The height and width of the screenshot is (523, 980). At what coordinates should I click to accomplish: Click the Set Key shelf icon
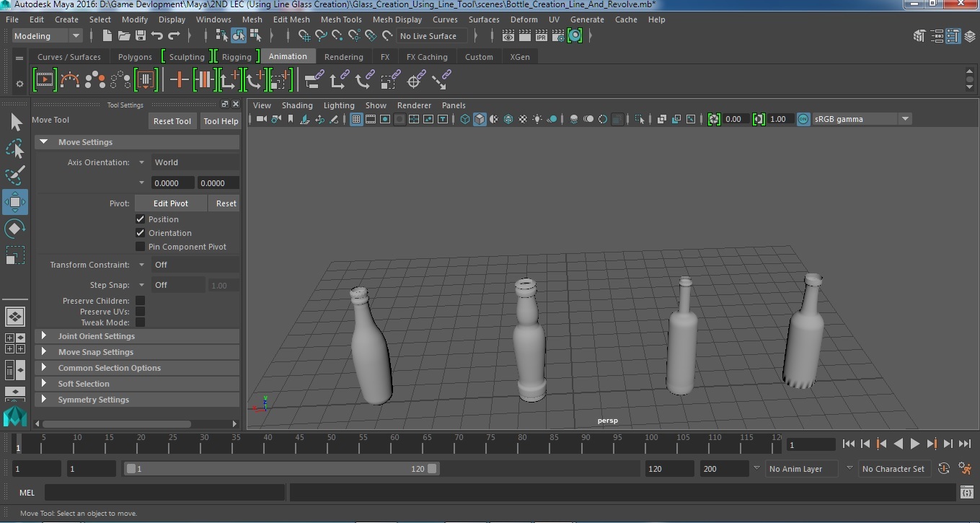pyautogui.click(x=179, y=79)
